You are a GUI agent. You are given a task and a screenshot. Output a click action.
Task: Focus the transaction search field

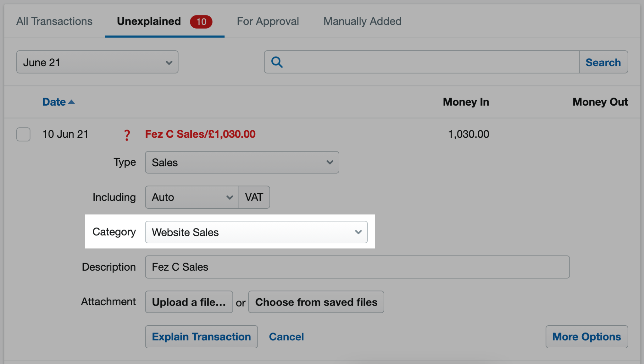pyautogui.click(x=422, y=62)
